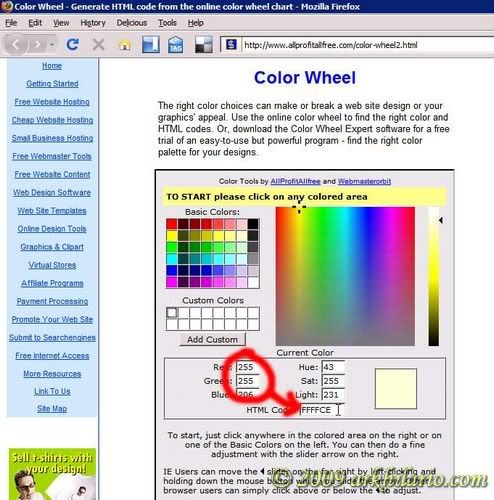This screenshot has width=494, height=500.
Task: Open the Tools menu
Action: coord(167,23)
